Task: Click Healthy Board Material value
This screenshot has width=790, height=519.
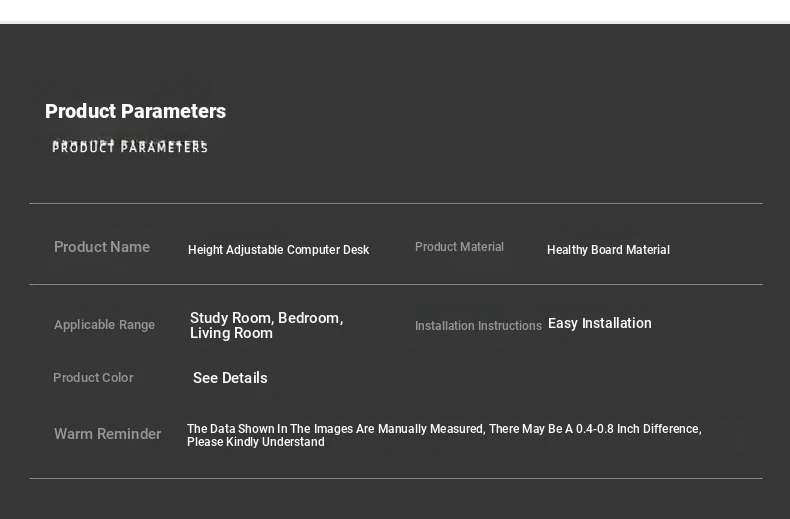Action: point(608,250)
